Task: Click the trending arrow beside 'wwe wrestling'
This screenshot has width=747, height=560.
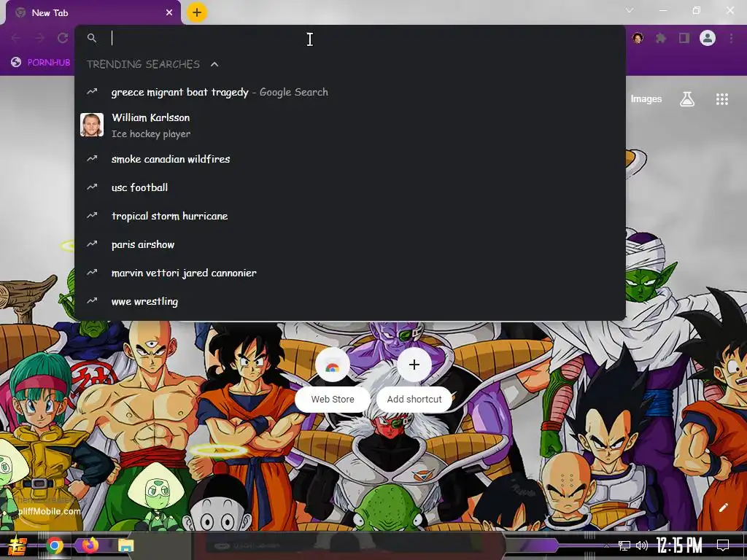Action: (x=92, y=300)
